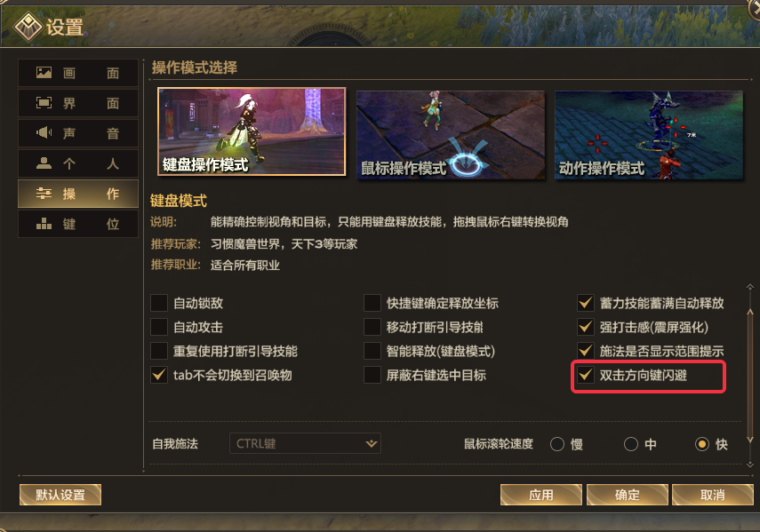Click the 默认设置 button
Screen dimensions: 760x532
click(x=60, y=495)
